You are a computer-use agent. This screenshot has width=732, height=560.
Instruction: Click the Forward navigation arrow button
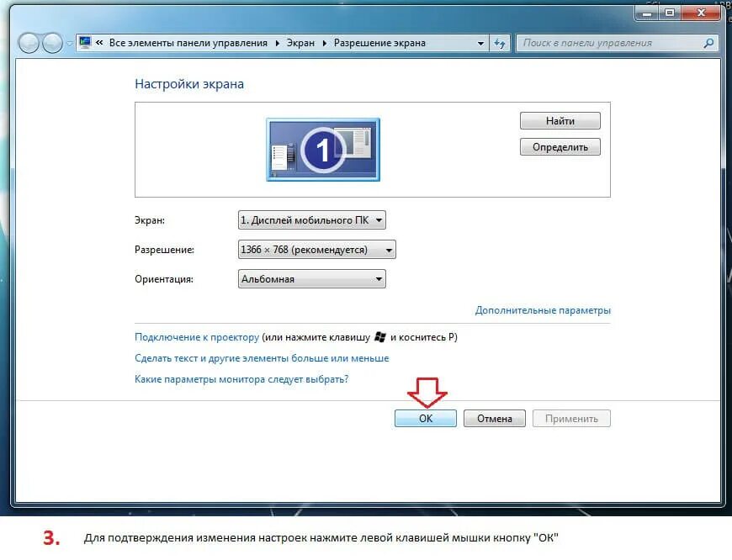pyautogui.click(x=52, y=44)
